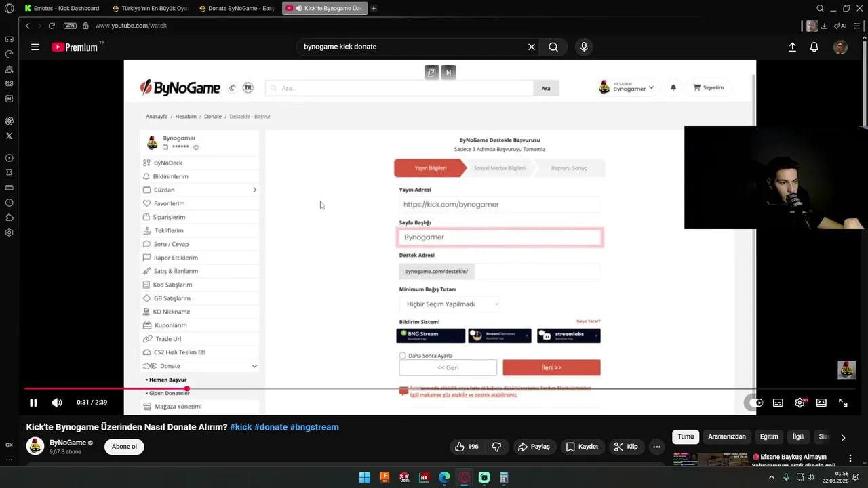Toggle subtitles on the video
Viewport: 868px width, 488px height.
778,403
